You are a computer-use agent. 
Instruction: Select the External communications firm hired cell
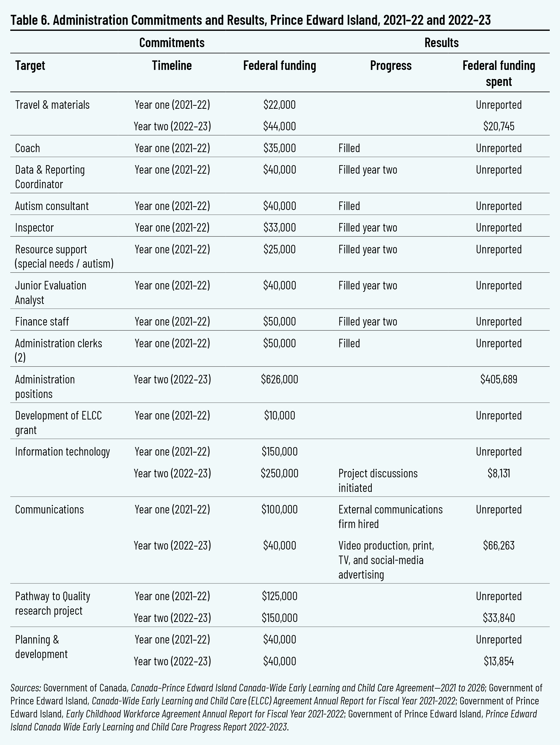pos(390,516)
